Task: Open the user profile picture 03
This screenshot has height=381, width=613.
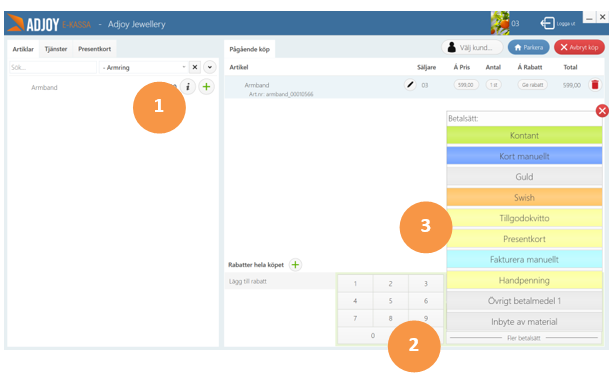Action: pyautogui.click(x=500, y=23)
